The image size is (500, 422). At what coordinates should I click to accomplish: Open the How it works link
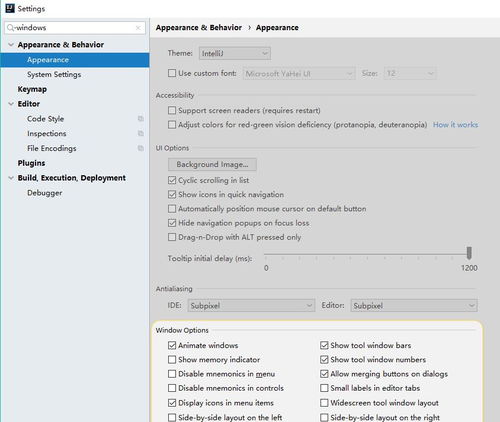[x=455, y=125]
